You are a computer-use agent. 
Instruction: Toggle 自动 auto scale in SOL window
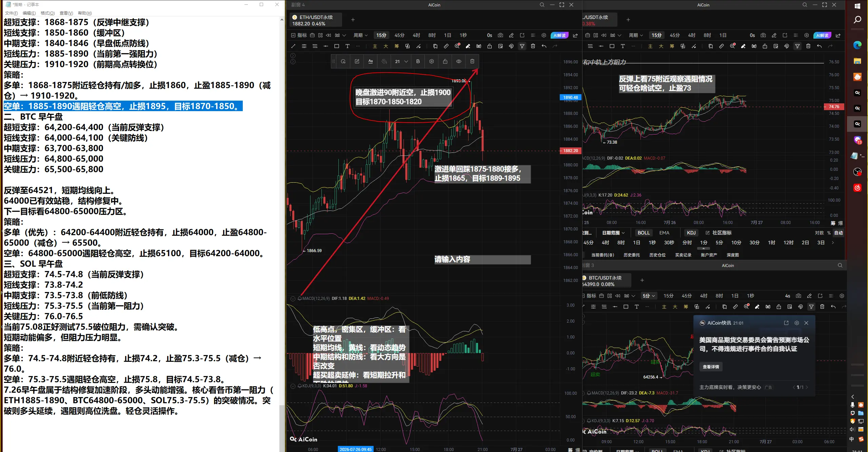pos(839,233)
